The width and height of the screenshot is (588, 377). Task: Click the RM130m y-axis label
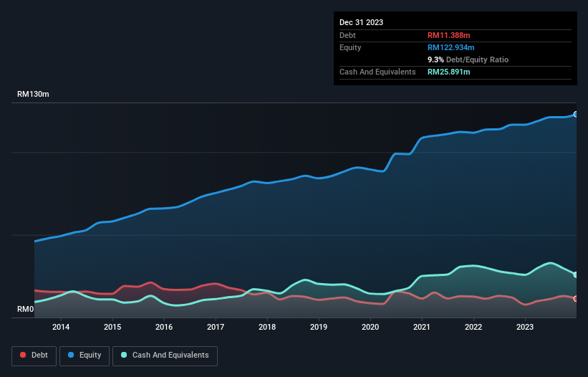(x=33, y=95)
